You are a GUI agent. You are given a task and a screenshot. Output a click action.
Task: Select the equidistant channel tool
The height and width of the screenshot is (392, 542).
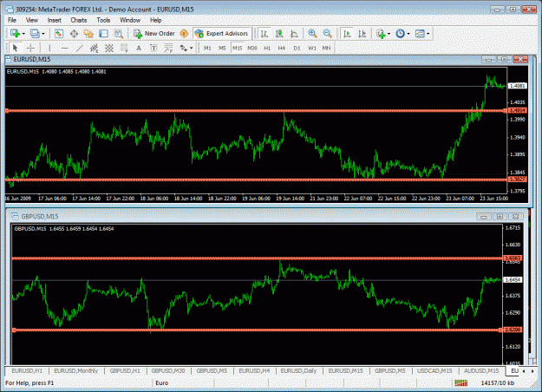pos(94,48)
